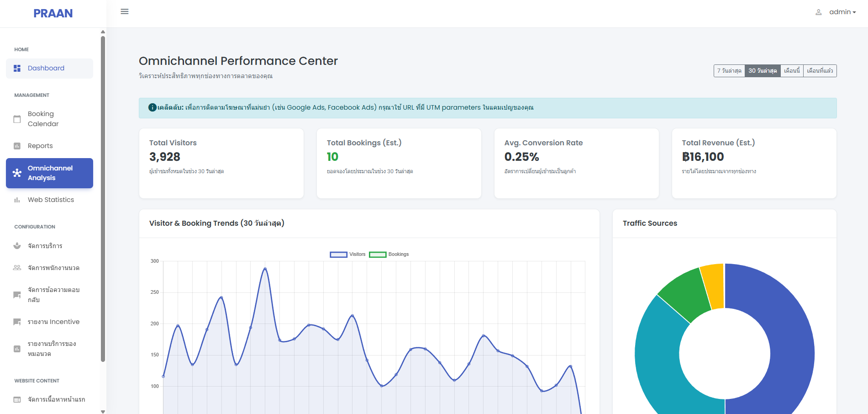Open the Dashboard page
Viewport: 868px width, 414px height.
pos(49,68)
